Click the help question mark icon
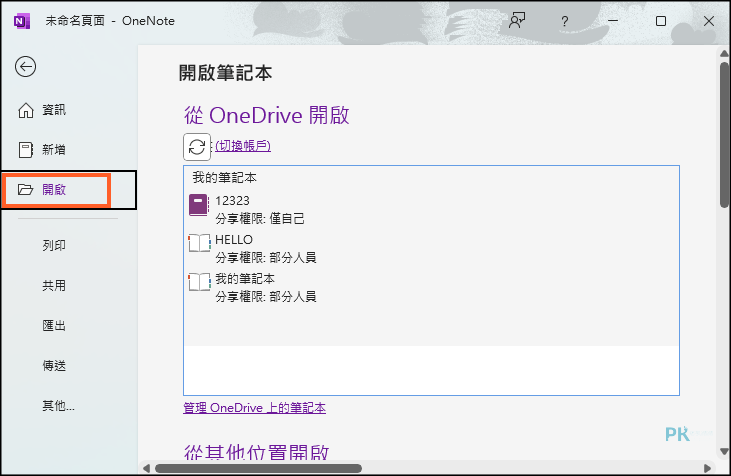This screenshot has height=476, width=731. point(565,21)
